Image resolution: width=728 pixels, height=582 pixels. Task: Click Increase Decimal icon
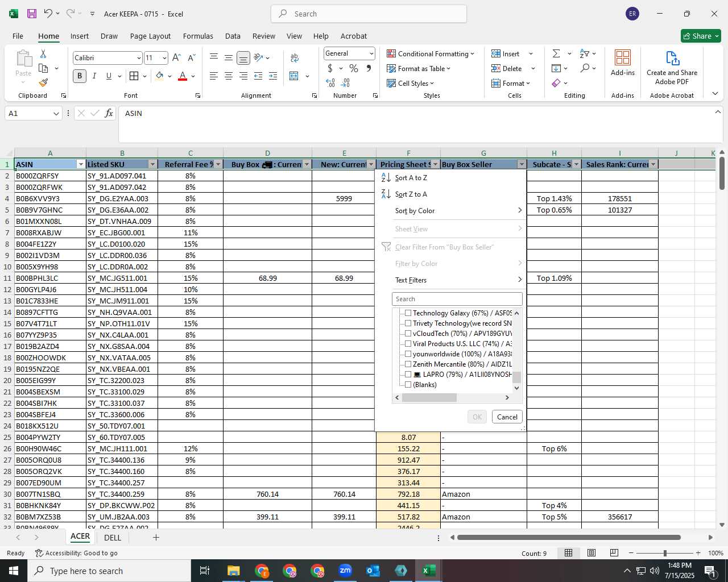(330, 83)
